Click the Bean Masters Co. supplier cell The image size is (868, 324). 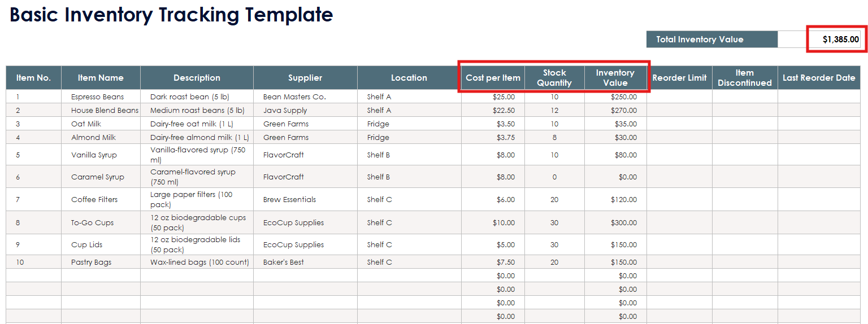coord(305,97)
